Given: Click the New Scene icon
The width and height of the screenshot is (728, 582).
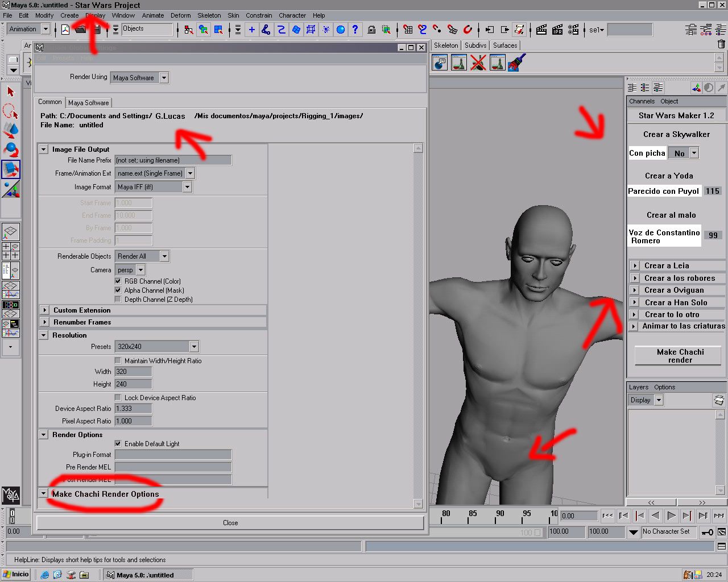Looking at the screenshot, I should pos(65,30).
